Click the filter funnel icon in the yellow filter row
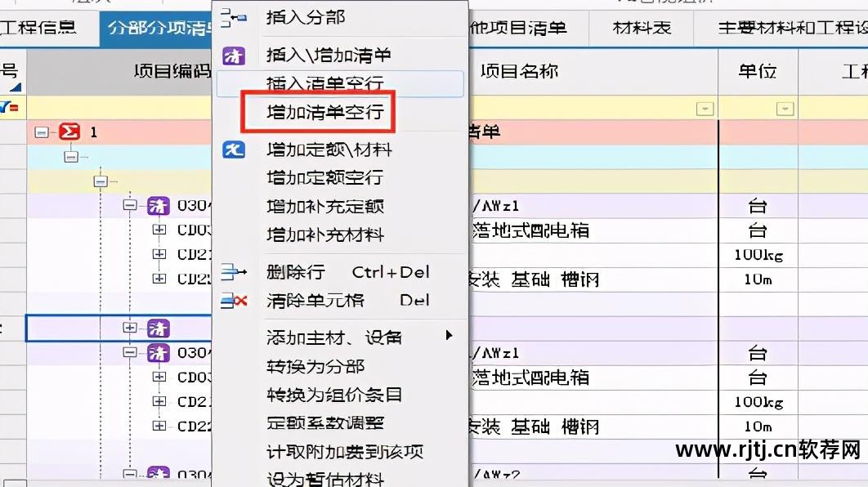Image resolution: width=868 pixels, height=487 pixels. point(9,107)
